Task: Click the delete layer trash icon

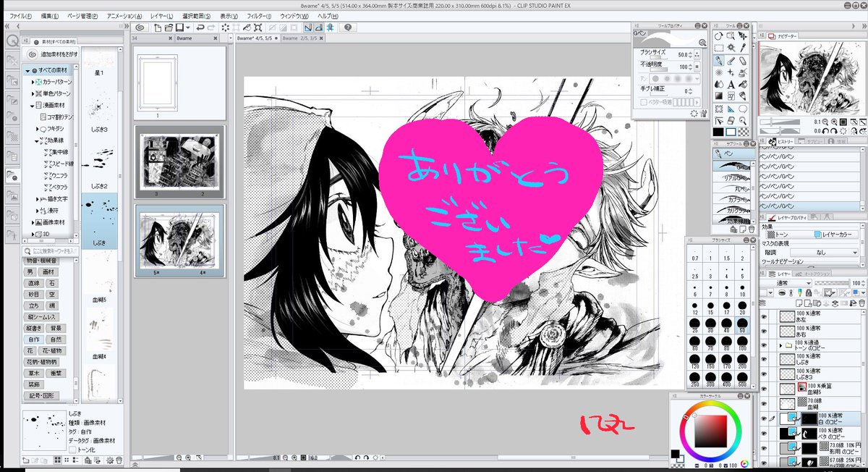Action: coord(861,302)
